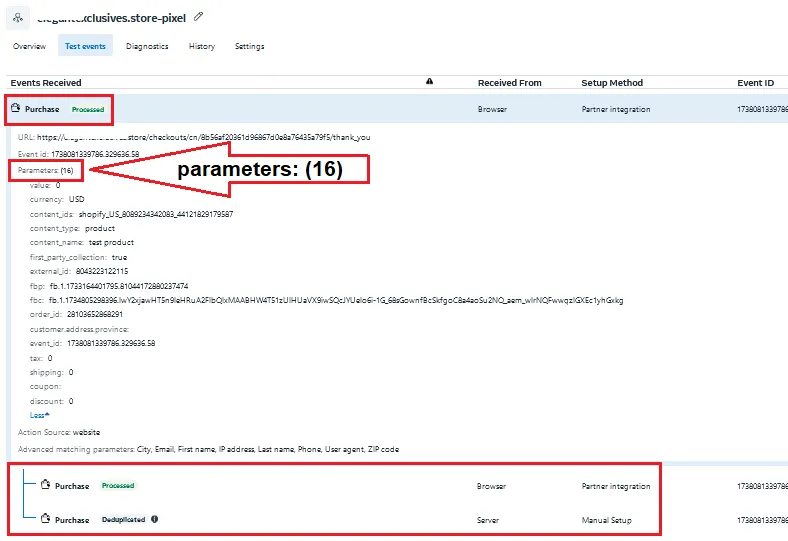Click the pixel dataset icon beside the title
788x541 pixels.
[18, 18]
